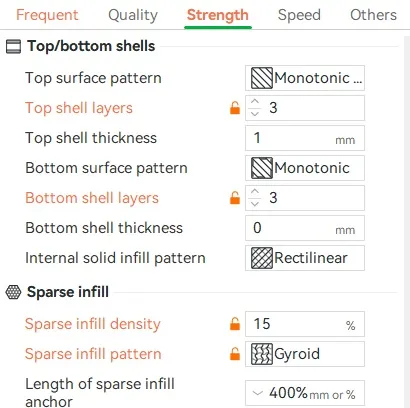Click the Top shell thickness input field

305,138
